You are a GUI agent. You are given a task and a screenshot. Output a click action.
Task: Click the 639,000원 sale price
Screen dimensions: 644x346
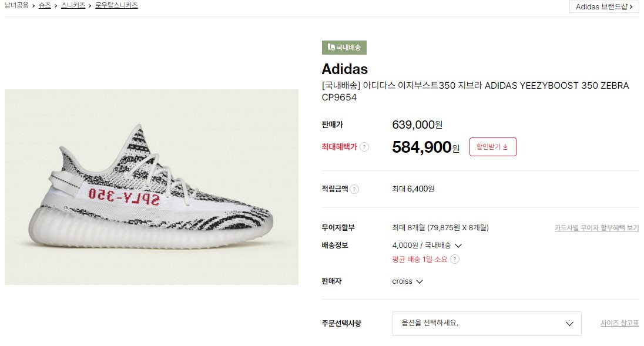pyautogui.click(x=417, y=125)
